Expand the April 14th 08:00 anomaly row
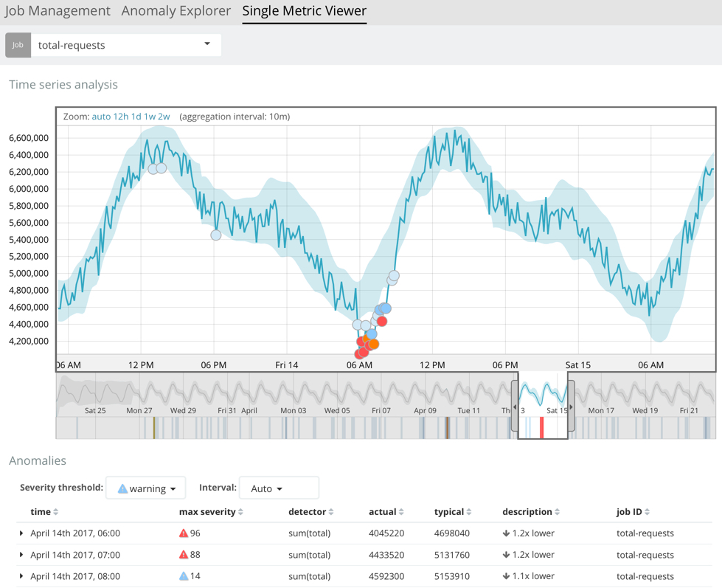Screen dimensions: 722x588 click(x=21, y=576)
